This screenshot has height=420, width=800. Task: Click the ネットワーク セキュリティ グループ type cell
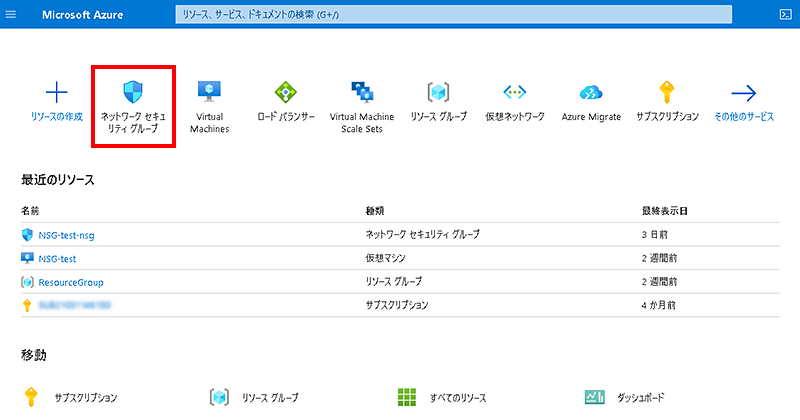click(x=422, y=235)
